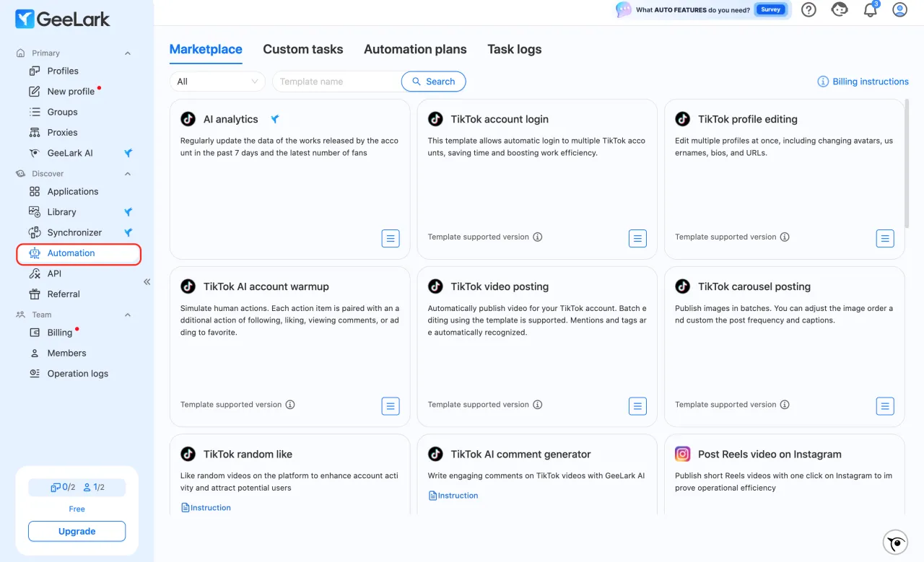Collapse the Discover section

pyautogui.click(x=128, y=174)
